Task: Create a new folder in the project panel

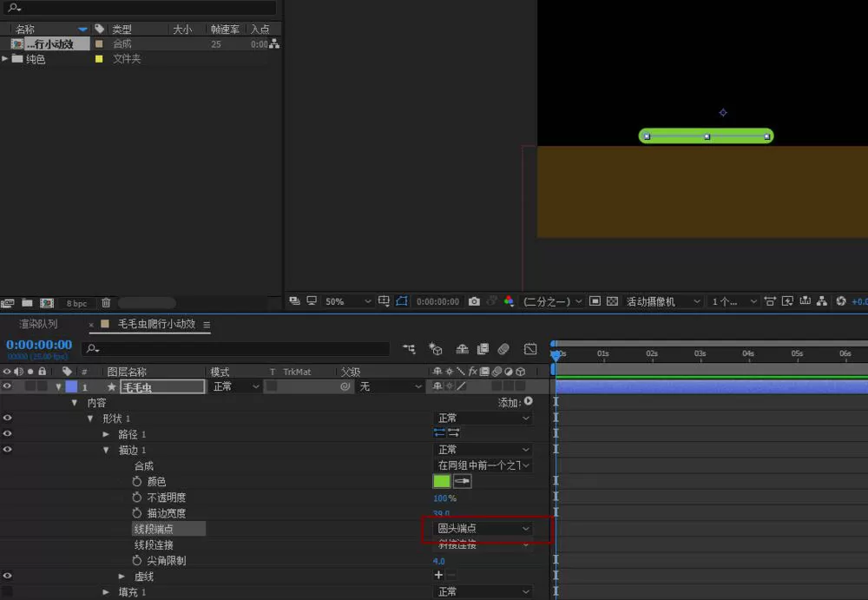Action: coord(27,303)
